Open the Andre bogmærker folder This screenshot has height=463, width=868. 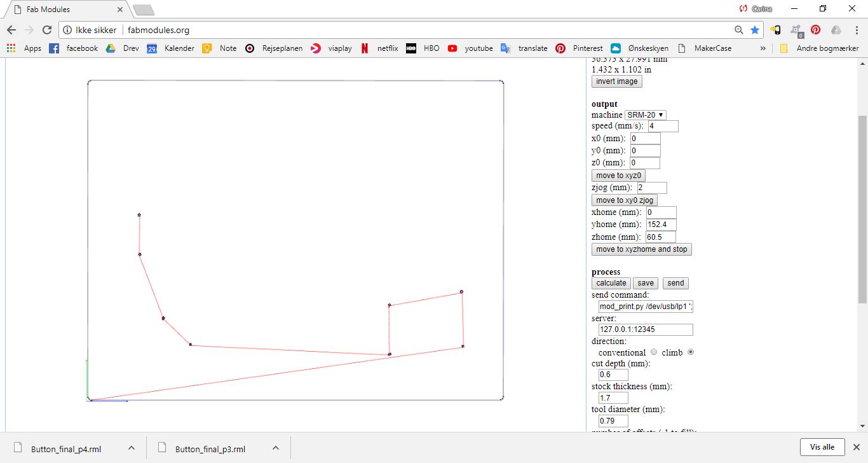coord(819,48)
